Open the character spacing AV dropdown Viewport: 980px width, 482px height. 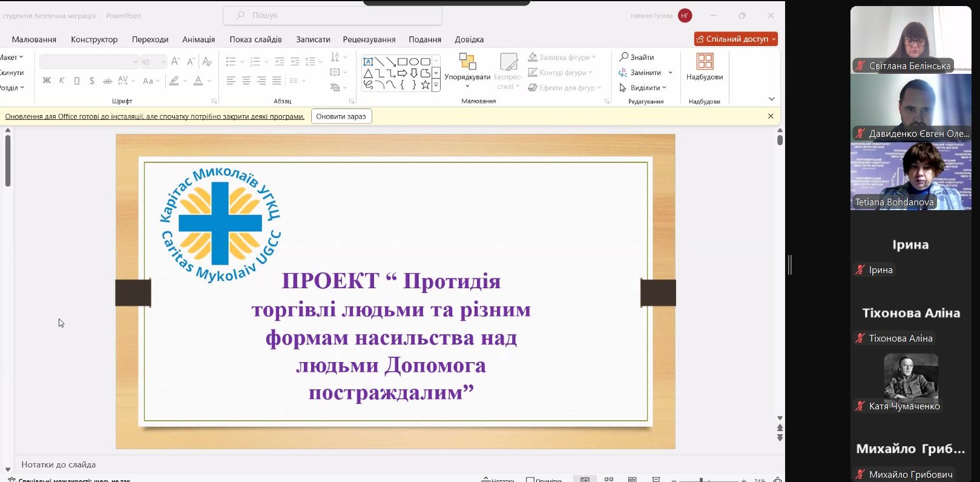click(x=127, y=81)
